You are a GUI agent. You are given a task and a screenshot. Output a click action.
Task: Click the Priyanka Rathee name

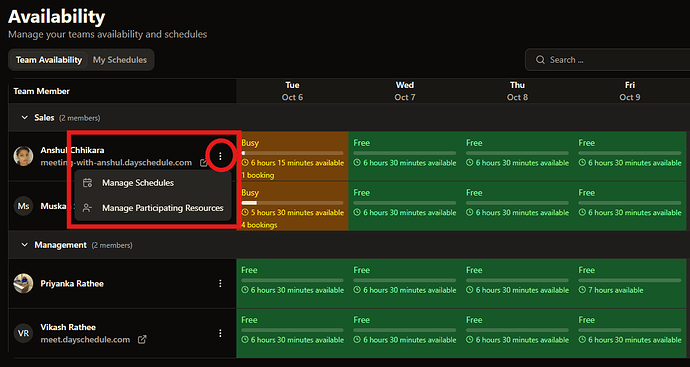[x=72, y=284]
